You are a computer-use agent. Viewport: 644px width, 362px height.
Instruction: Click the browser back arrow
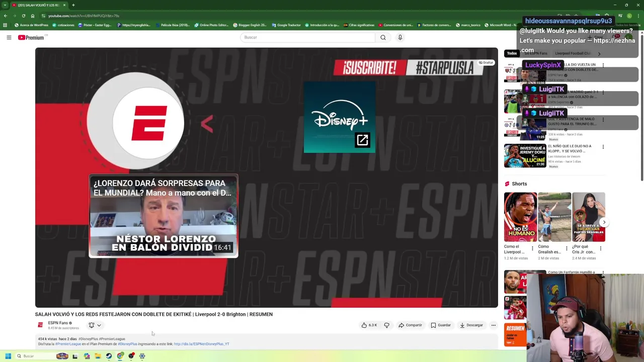(x=6, y=16)
